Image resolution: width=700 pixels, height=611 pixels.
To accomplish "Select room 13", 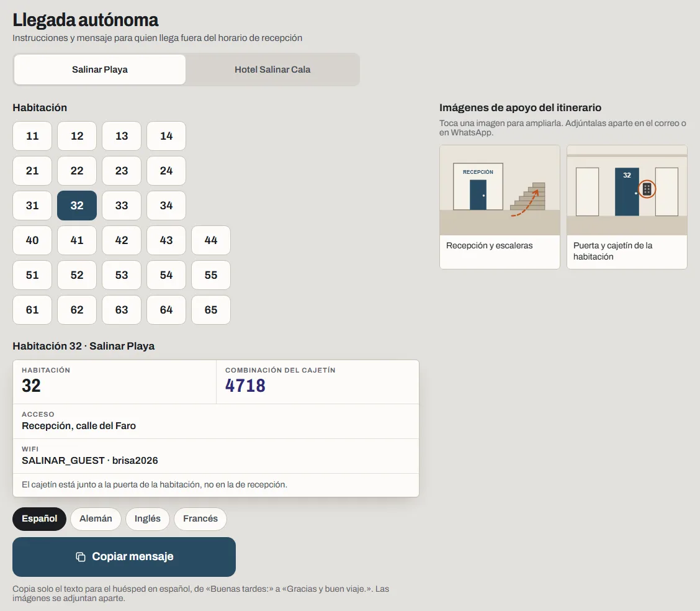I will 122,136.
